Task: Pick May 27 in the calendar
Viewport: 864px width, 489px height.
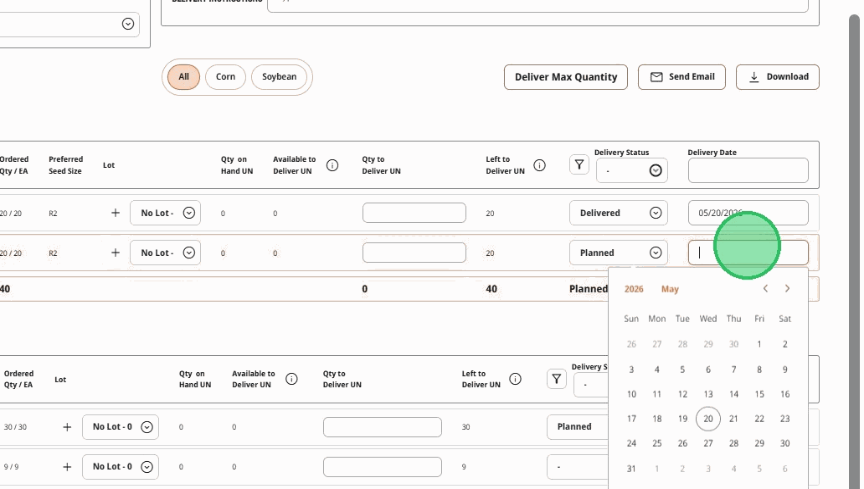Action: 708,443
